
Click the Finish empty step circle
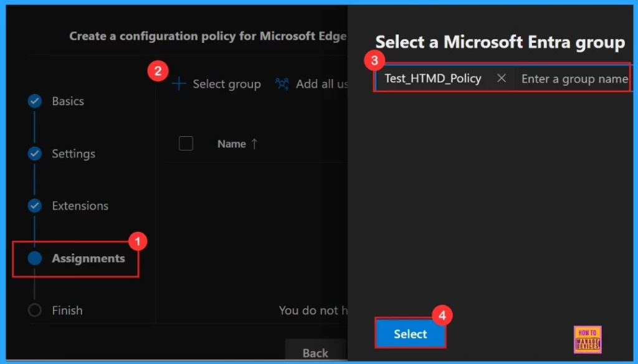point(35,310)
